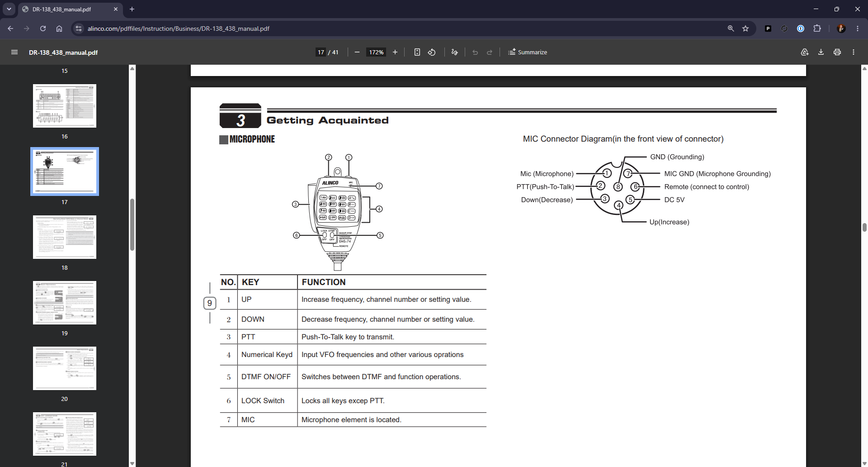Click the Summarize button
Image resolution: width=868 pixels, height=467 pixels.
(x=528, y=52)
